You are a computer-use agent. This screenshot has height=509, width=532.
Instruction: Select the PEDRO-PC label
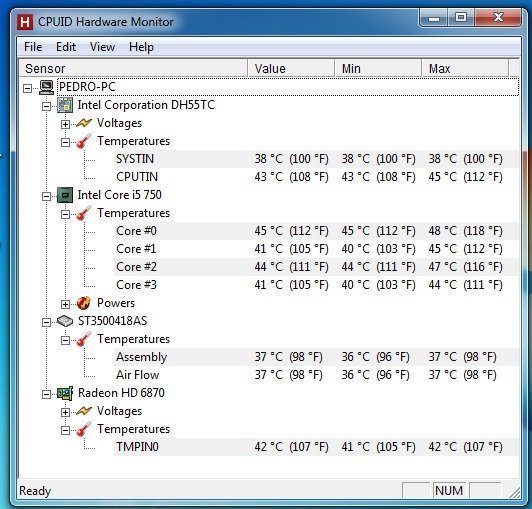[x=88, y=87]
